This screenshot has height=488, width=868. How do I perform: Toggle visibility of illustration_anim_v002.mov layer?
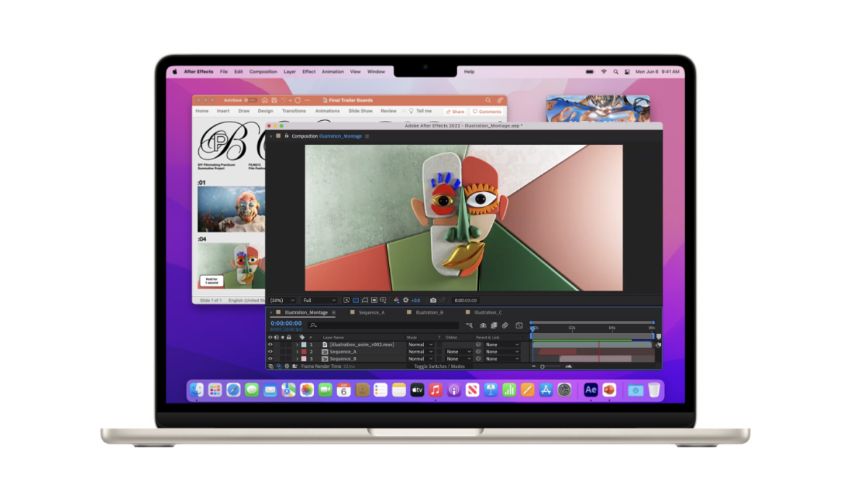[271, 345]
